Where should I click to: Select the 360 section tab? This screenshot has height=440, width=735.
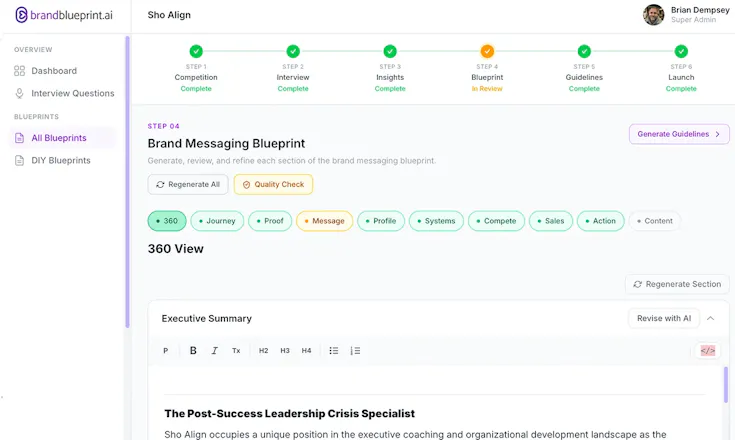point(167,221)
